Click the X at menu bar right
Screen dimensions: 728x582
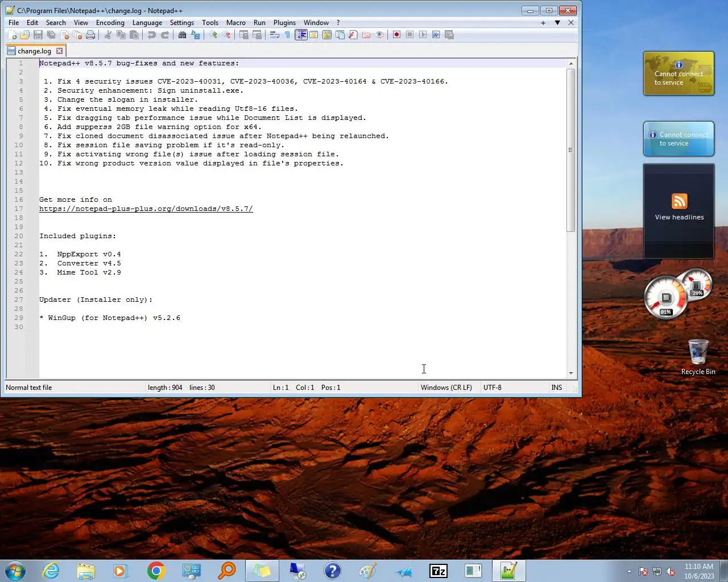[x=571, y=23]
